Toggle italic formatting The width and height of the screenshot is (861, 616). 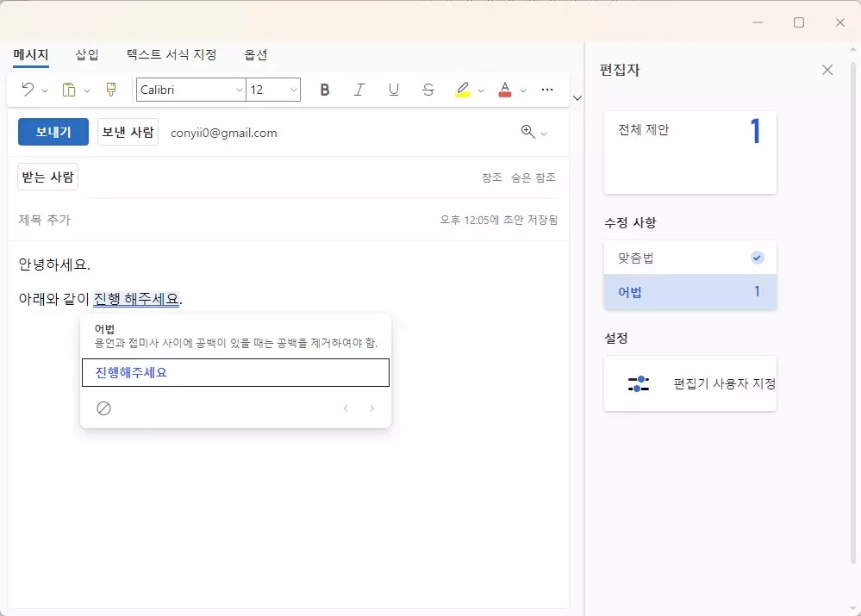[x=359, y=89]
